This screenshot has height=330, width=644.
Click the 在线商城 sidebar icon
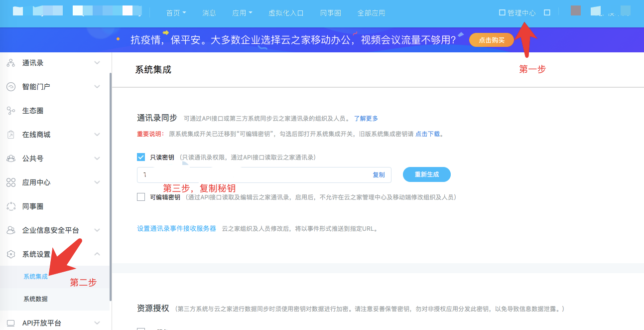pos(11,135)
